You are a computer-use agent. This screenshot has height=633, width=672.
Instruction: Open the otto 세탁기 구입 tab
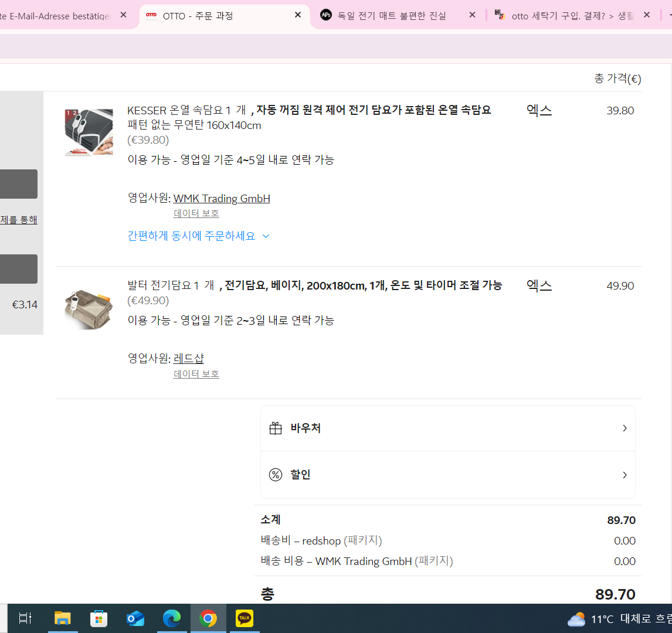coord(572,16)
